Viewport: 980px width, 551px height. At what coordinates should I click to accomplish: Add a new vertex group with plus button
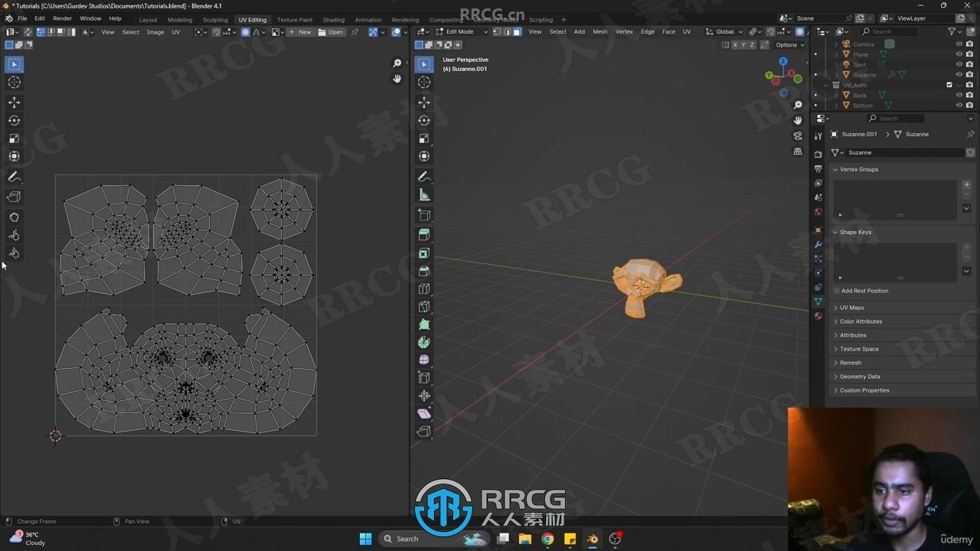(966, 184)
